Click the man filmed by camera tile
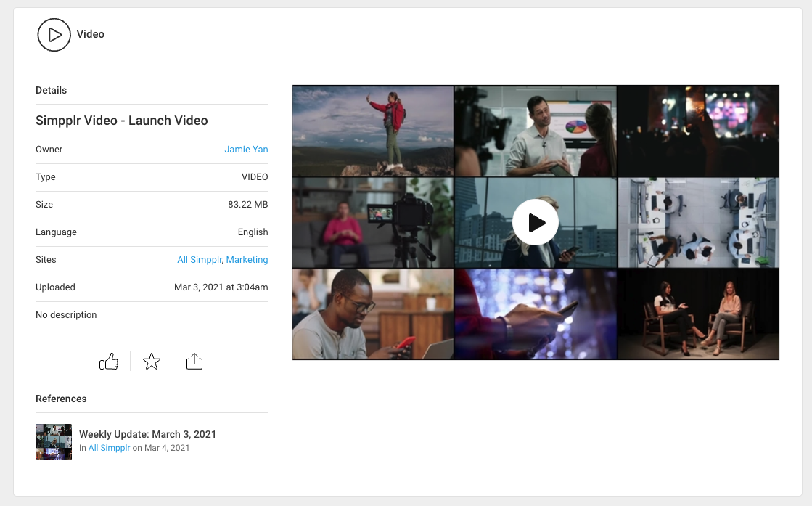 373,222
